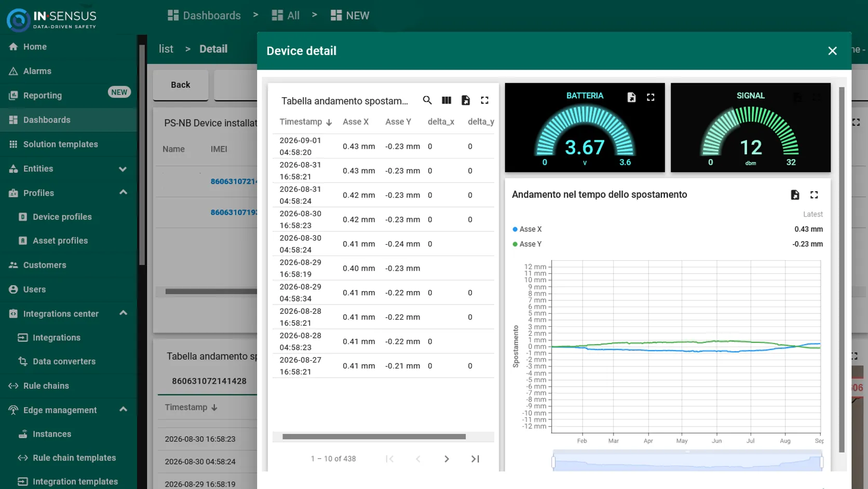Image resolution: width=868 pixels, height=489 pixels.
Task: Search the Tabella andamento table
Action: [427, 100]
